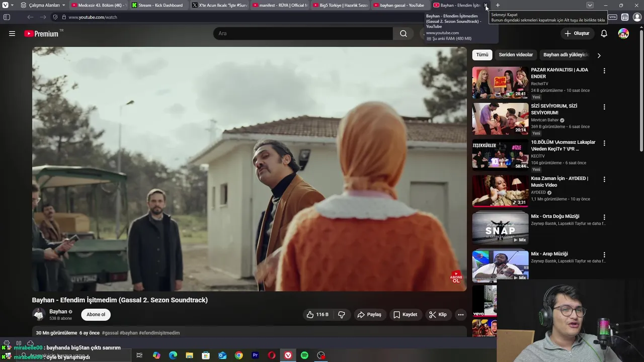Open Microsoft Store from the taskbar
This screenshot has height=362, width=644.
pos(206,355)
